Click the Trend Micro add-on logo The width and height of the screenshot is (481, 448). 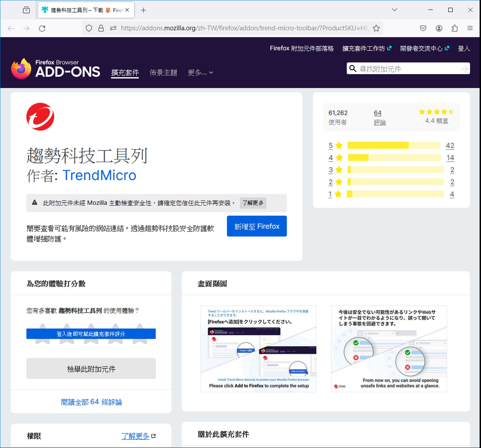click(40, 117)
